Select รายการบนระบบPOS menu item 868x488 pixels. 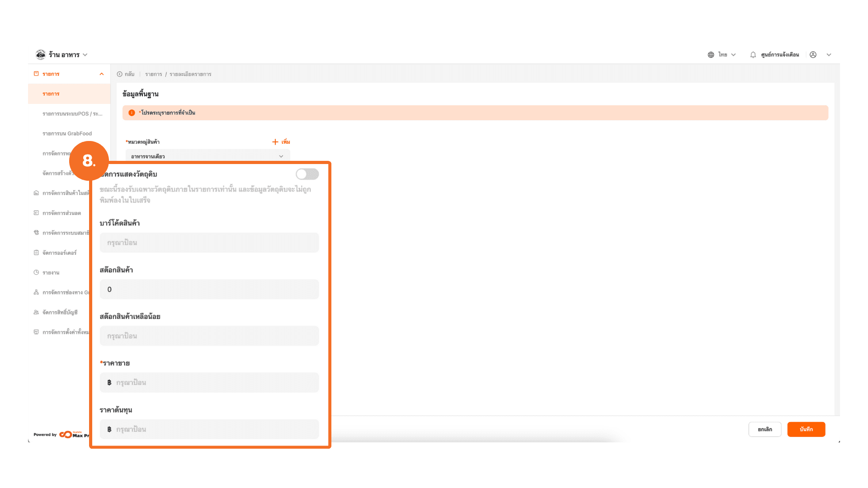[x=72, y=114]
